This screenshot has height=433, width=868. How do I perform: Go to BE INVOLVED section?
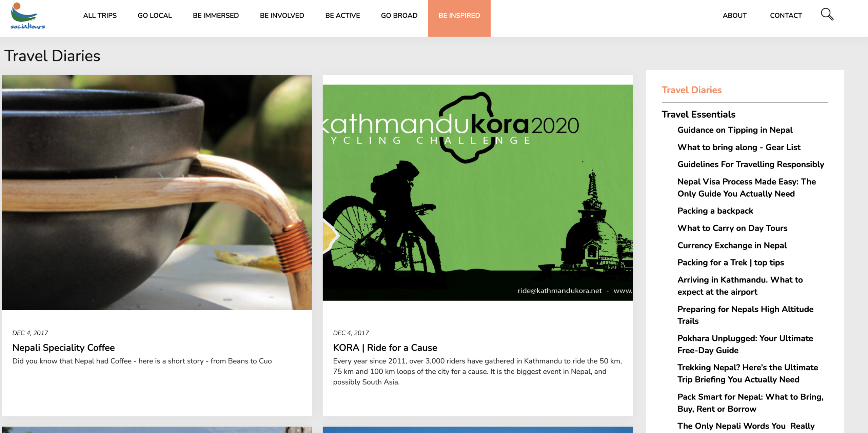(x=282, y=16)
